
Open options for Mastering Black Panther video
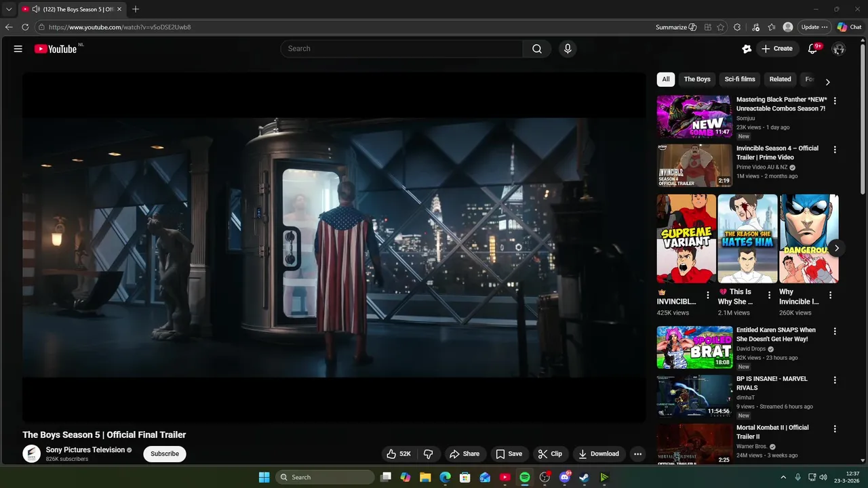835,101
